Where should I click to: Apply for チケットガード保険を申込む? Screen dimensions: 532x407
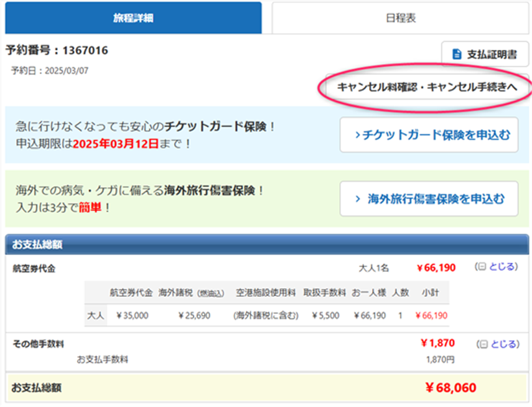tap(429, 135)
